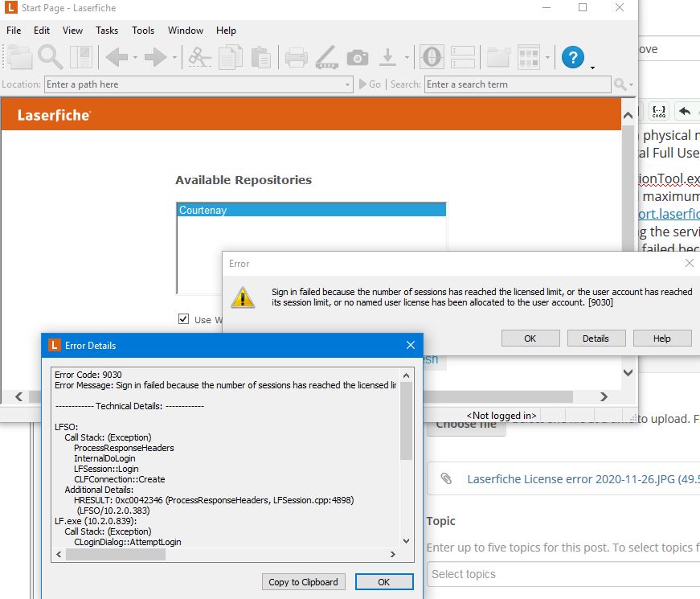Click the Paste clipboard toolbar icon

[260, 57]
